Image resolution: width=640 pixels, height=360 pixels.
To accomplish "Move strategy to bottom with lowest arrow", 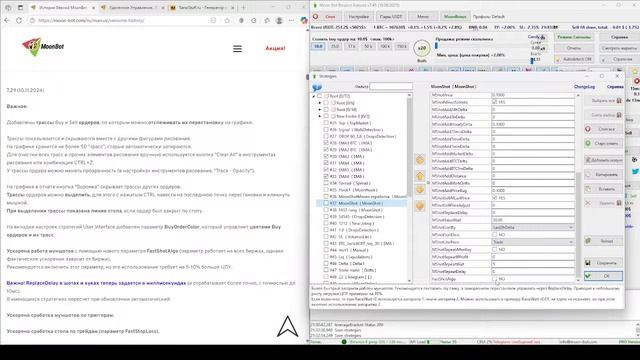I will [420, 206].
